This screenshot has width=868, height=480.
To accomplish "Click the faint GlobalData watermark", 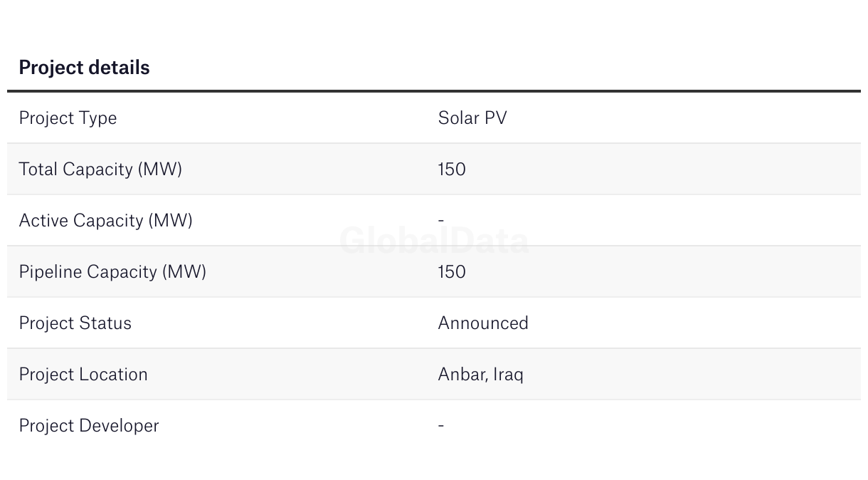I will click(x=434, y=241).
